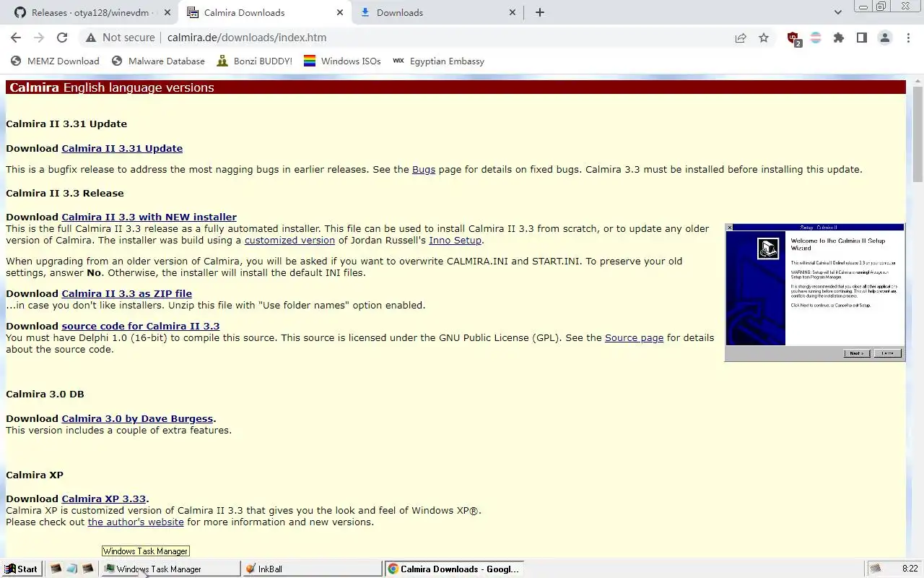The height and width of the screenshot is (578, 924).
Task: Click the Calmira setup wizard screenshot
Action: (x=814, y=293)
